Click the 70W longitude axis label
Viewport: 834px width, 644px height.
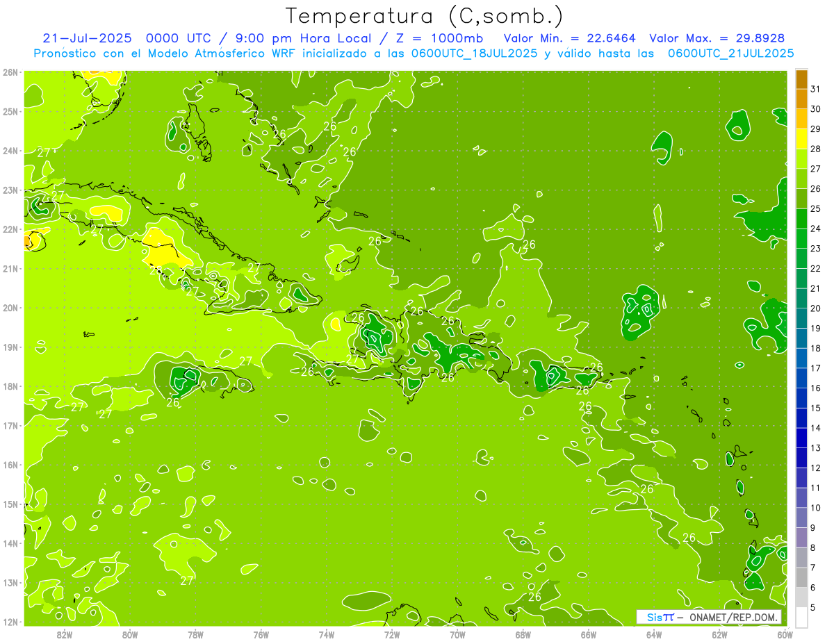457,634
